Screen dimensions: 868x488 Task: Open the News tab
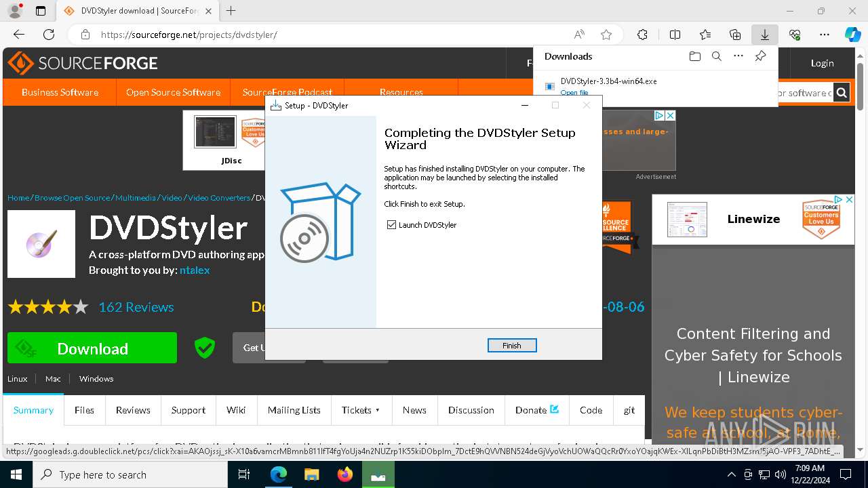[x=414, y=409]
